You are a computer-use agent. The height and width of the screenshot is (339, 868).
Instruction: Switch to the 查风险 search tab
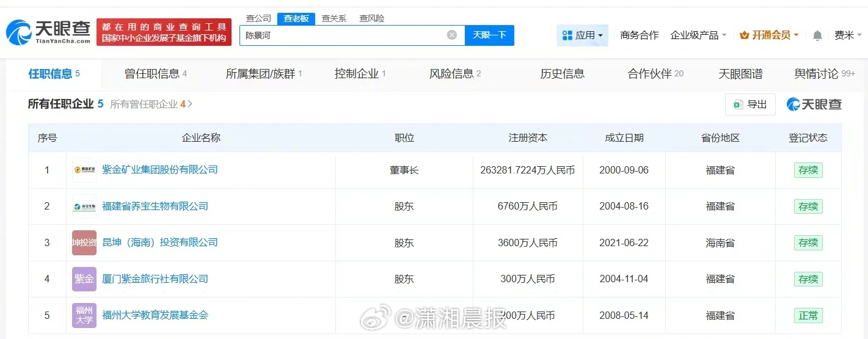point(371,18)
